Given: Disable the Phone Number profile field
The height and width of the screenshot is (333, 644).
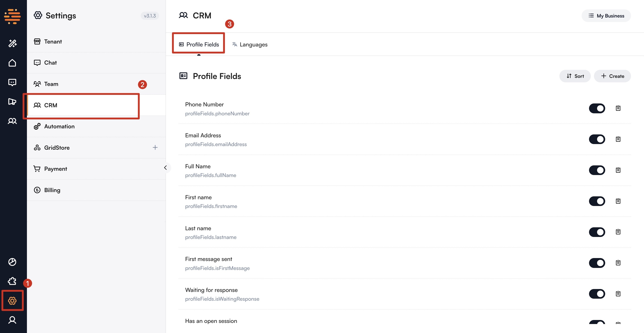Looking at the screenshot, I should click(597, 108).
